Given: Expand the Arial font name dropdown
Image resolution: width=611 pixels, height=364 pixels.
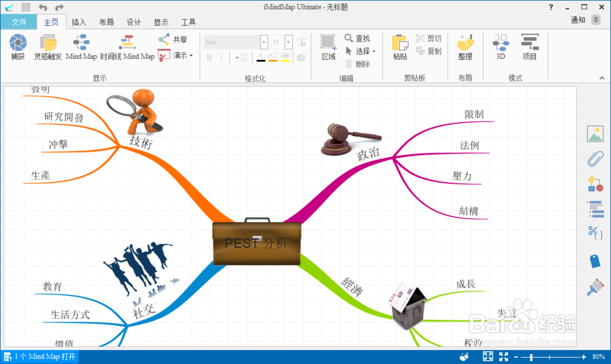Looking at the screenshot, I should click(264, 42).
